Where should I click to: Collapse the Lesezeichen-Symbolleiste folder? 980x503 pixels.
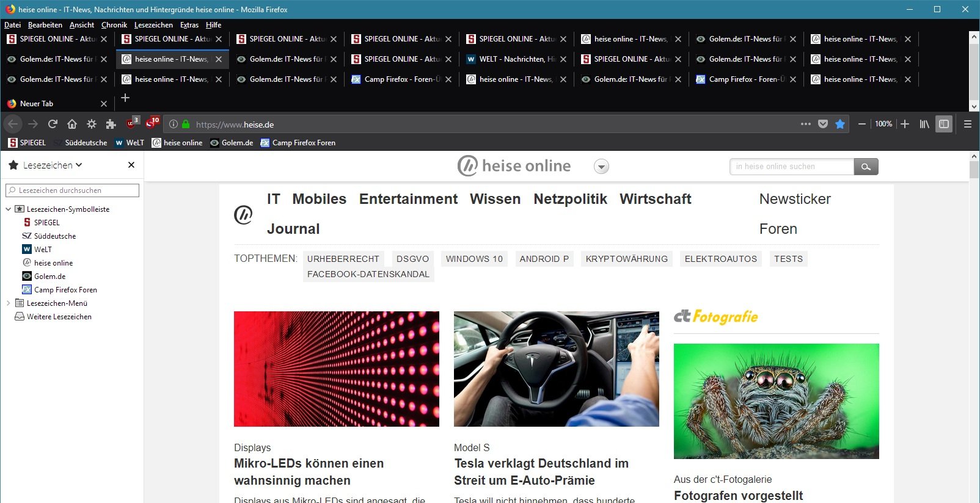[9, 209]
